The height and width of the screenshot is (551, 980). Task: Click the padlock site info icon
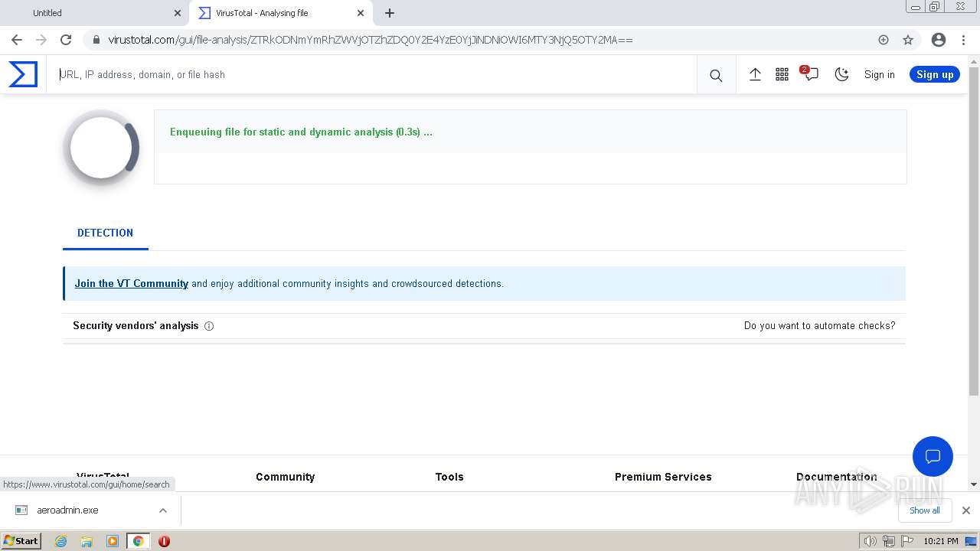pyautogui.click(x=96, y=40)
